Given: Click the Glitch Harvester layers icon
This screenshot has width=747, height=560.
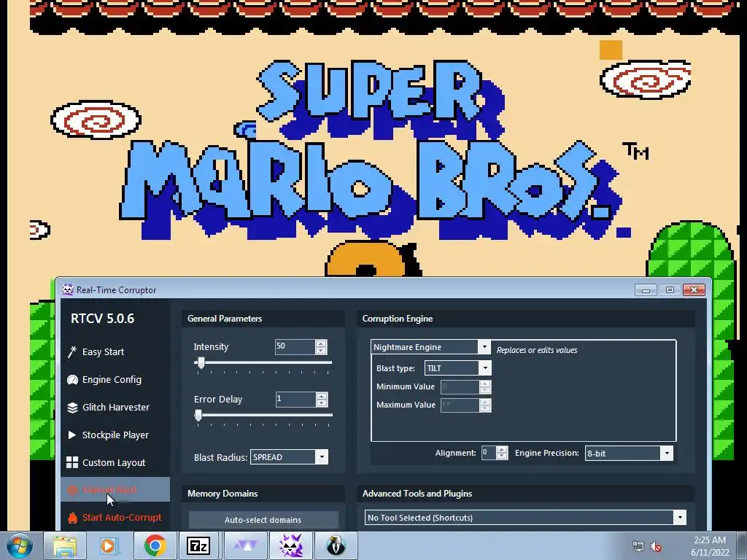Looking at the screenshot, I should pyautogui.click(x=72, y=408).
